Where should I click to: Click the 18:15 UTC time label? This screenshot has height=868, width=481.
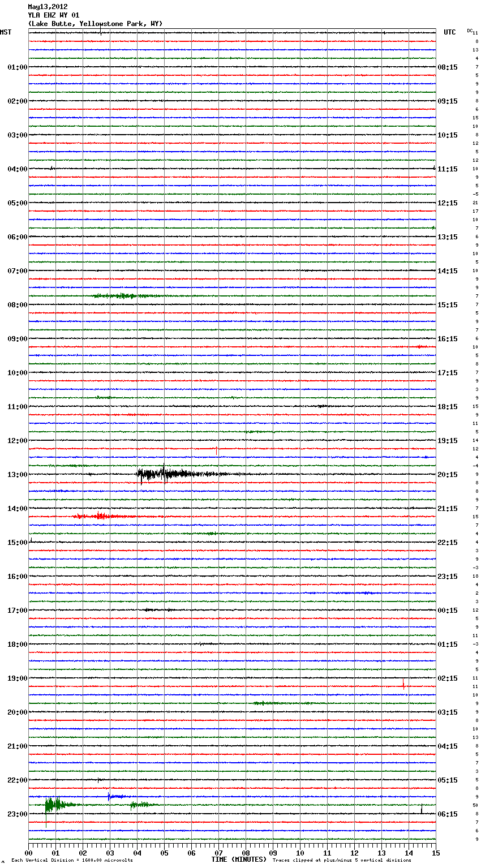(448, 407)
